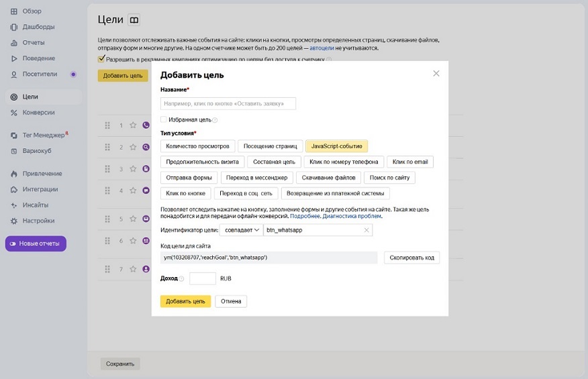Click the Название input field
The width and height of the screenshot is (588, 379).
[228, 104]
